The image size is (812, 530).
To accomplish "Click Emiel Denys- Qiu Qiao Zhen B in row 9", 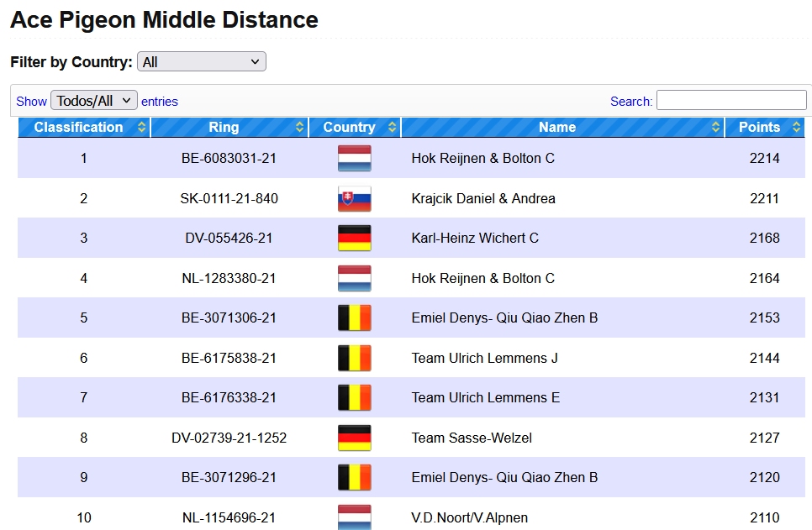I will [504, 477].
